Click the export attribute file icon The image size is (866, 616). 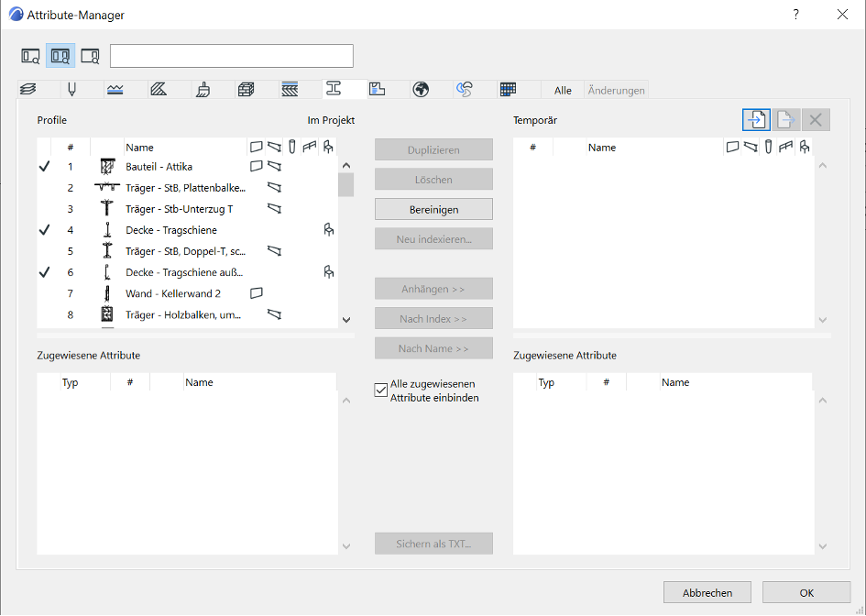point(786,120)
